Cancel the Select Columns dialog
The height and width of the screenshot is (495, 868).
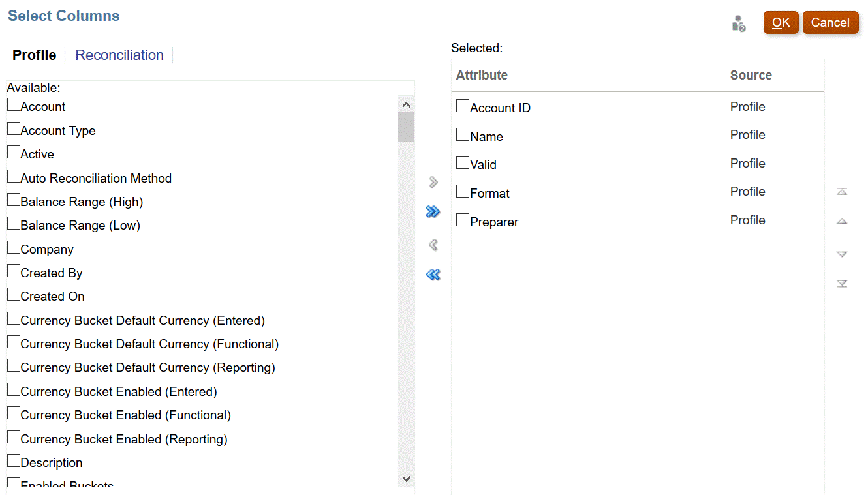click(830, 22)
